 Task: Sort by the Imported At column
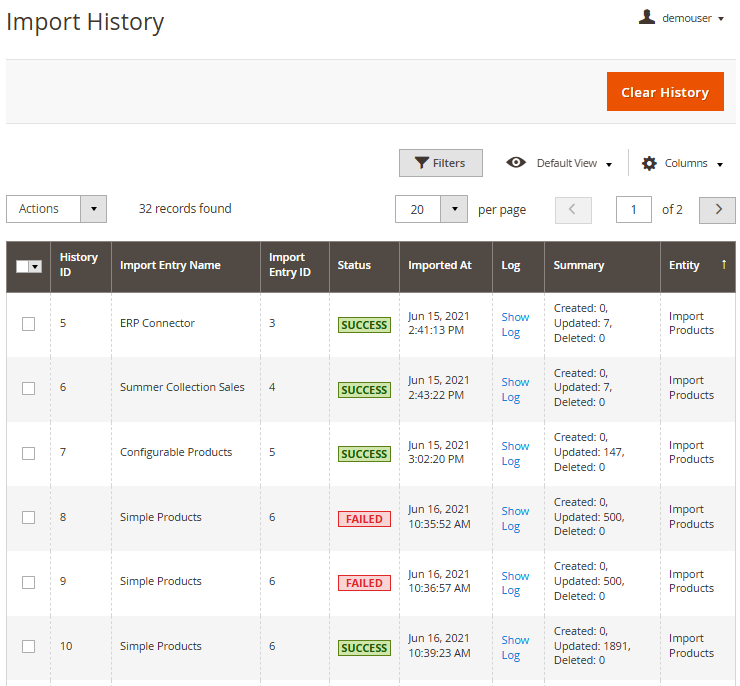coord(446,267)
